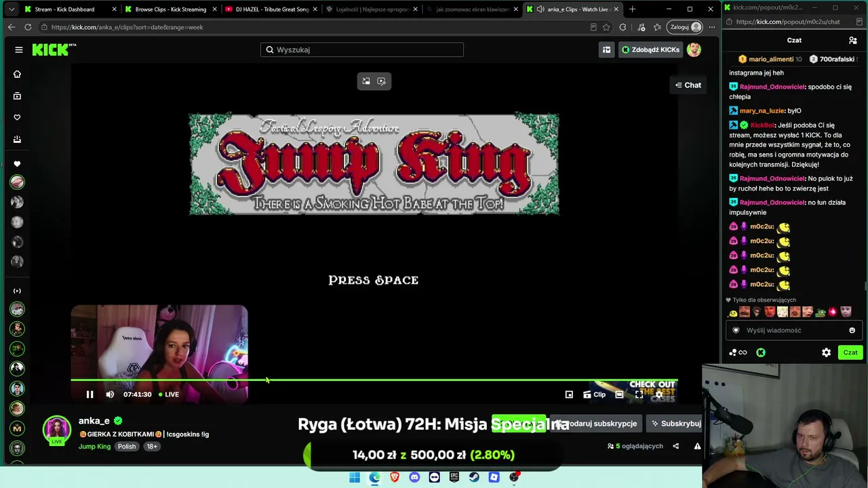Open anka_e channel avatar
This screenshot has width=868, height=488.
pos(57,430)
